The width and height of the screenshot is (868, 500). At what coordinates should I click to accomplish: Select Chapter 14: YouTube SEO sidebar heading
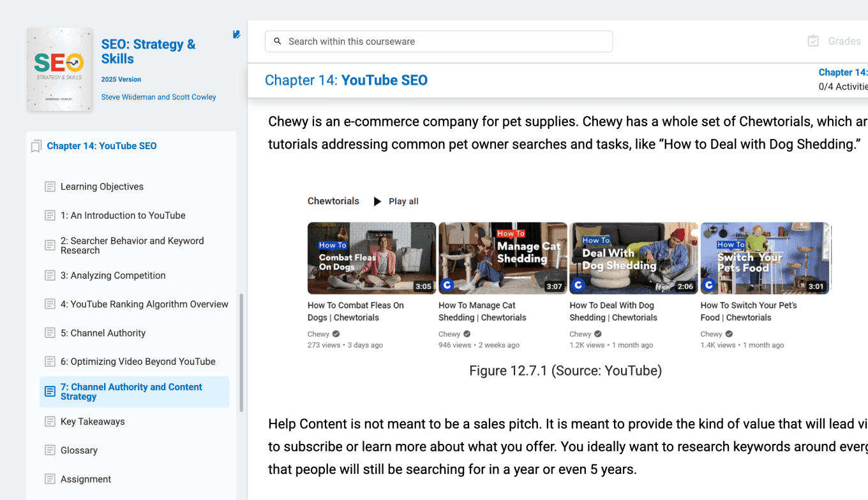coord(101,146)
